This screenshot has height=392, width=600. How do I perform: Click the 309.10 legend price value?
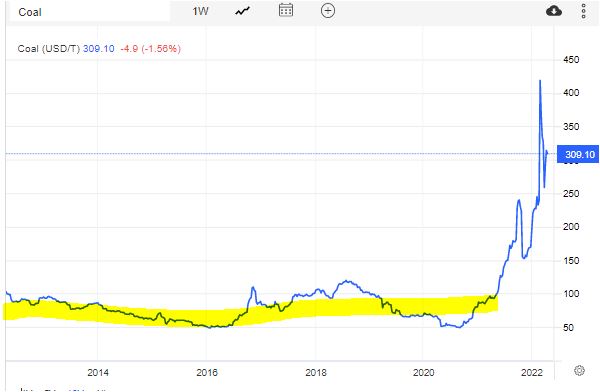point(99,49)
